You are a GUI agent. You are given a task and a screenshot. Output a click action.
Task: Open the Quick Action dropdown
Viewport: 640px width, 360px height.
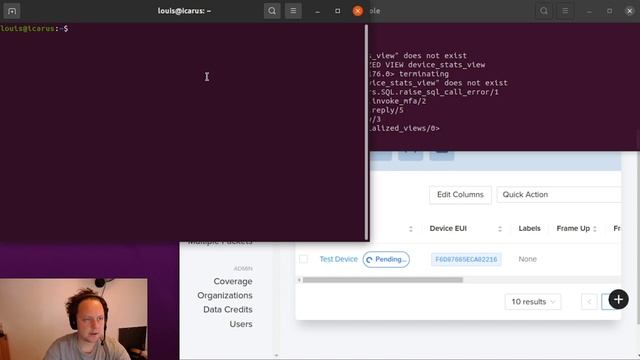click(x=559, y=195)
